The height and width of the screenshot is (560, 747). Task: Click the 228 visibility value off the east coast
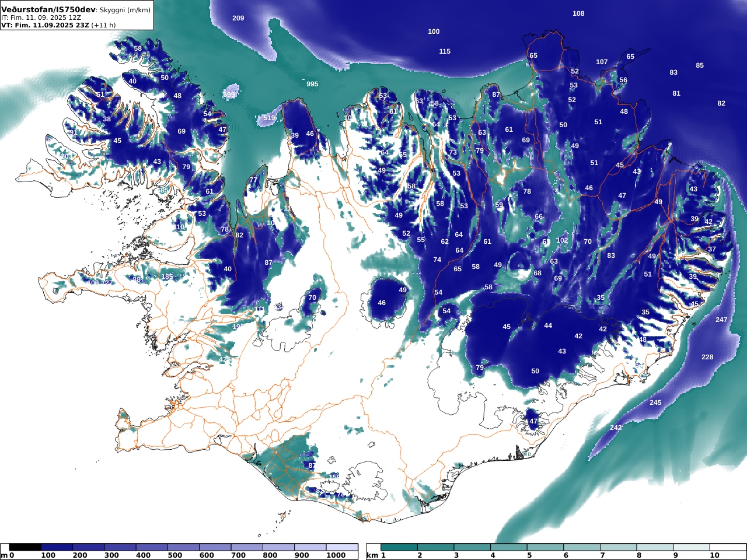coord(707,357)
